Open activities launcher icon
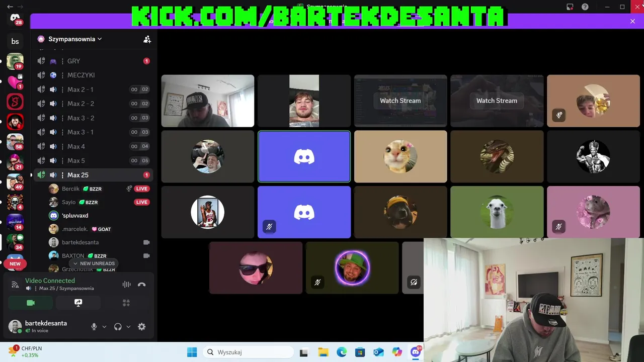 pyautogui.click(x=126, y=303)
